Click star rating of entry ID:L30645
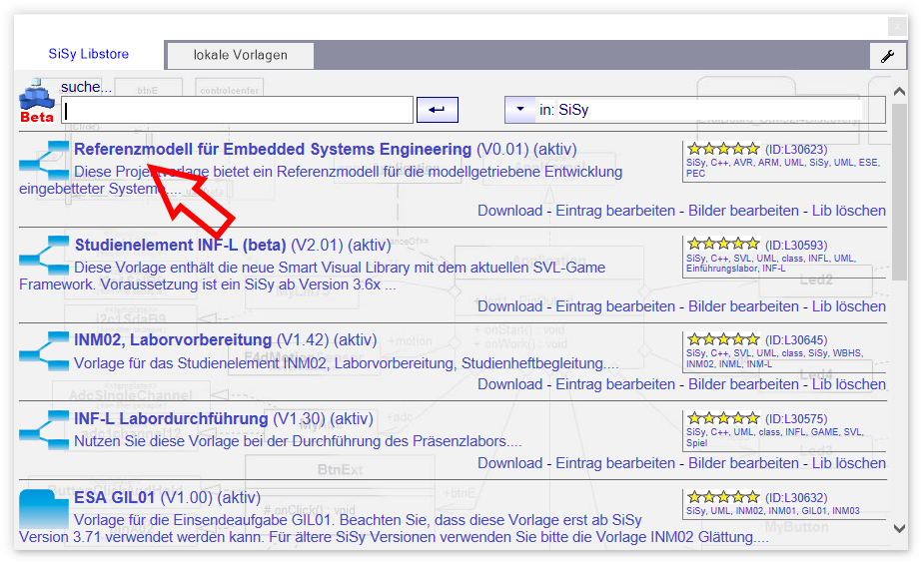The width and height of the screenshot is (924, 565). pyautogui.click(x=723, y=338)
